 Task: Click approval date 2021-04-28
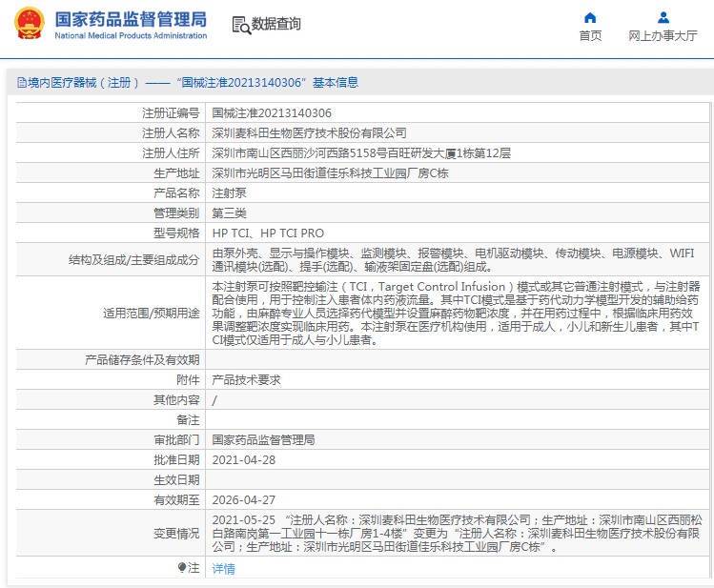[x=243, y=459]
